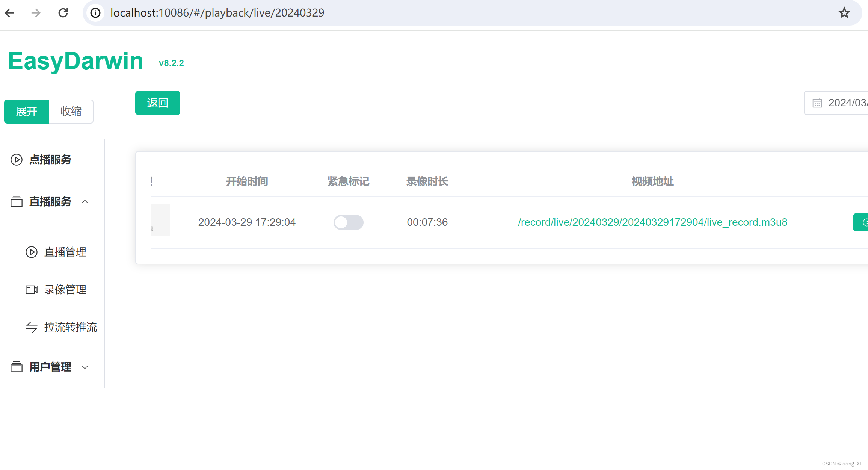Select the 直播管理 play icon

click(31, 252)
